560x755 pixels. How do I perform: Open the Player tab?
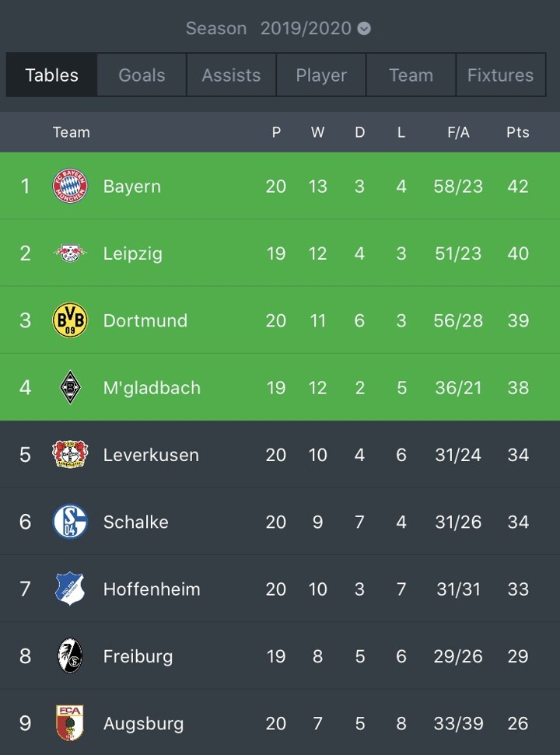point(321,75)
